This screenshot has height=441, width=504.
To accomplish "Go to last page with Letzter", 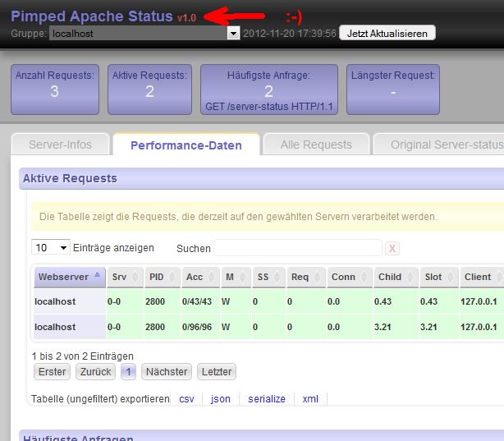I will pyautogui.click(x=217, y=371).
